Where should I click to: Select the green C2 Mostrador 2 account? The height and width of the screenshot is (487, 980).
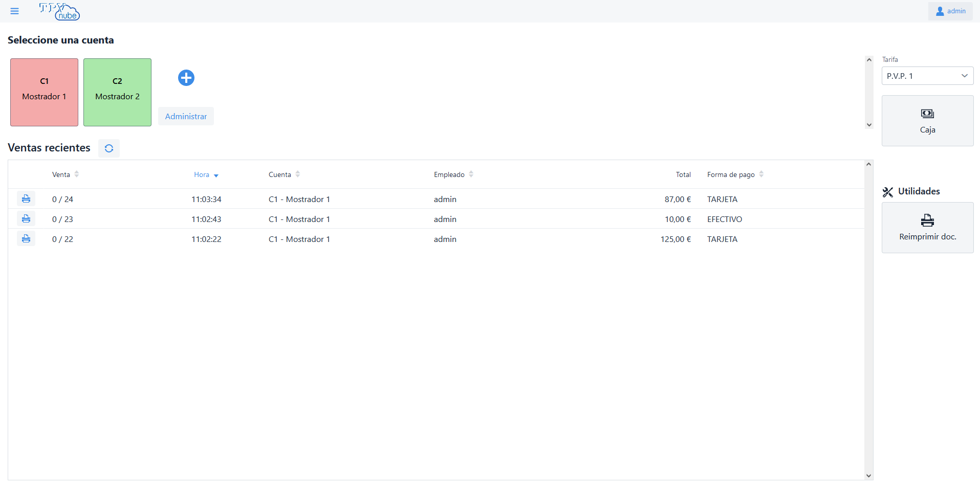117,92
